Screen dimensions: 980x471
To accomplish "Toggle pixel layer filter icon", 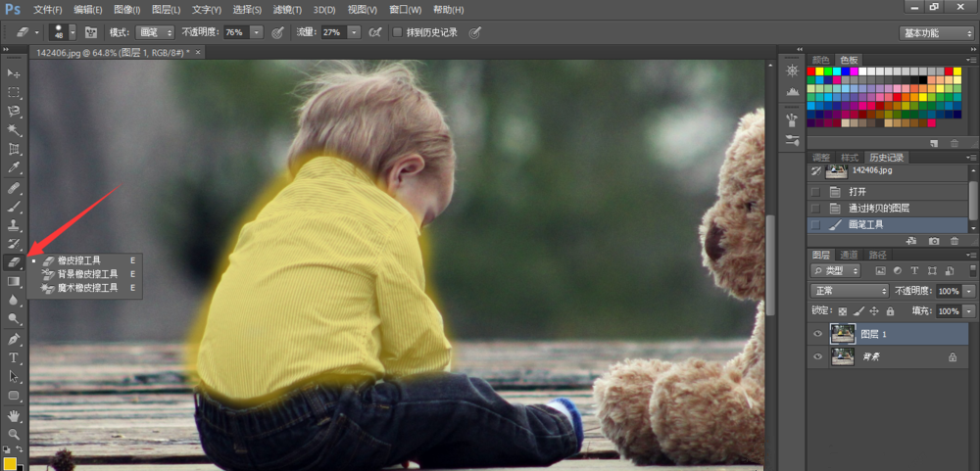I will coord(881,271).
